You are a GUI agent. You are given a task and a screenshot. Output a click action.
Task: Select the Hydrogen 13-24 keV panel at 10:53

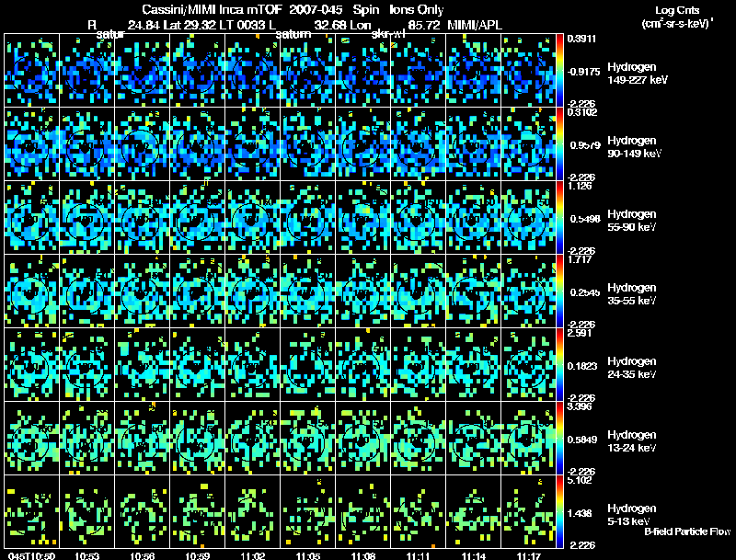pos(86,438)
